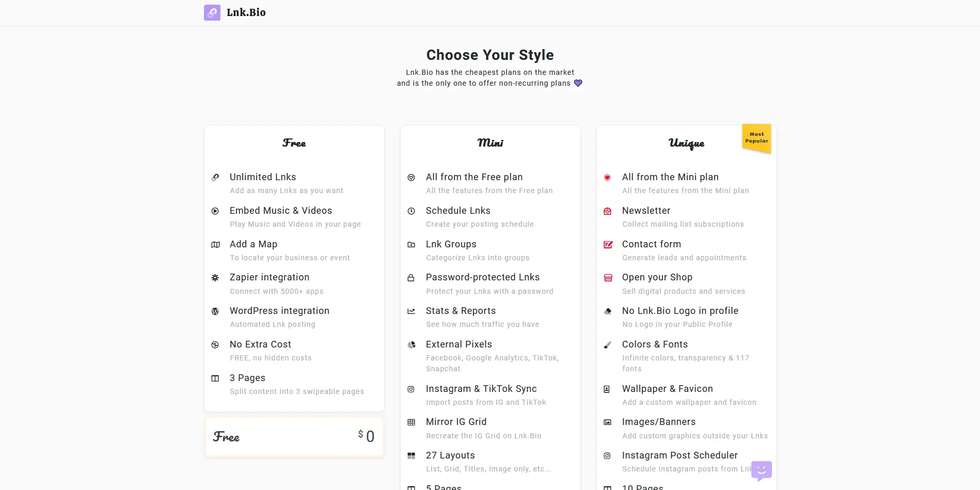The image size is (980, 490).
Task: Click the layout icon beside 27 Layouts
Action: 412,456
